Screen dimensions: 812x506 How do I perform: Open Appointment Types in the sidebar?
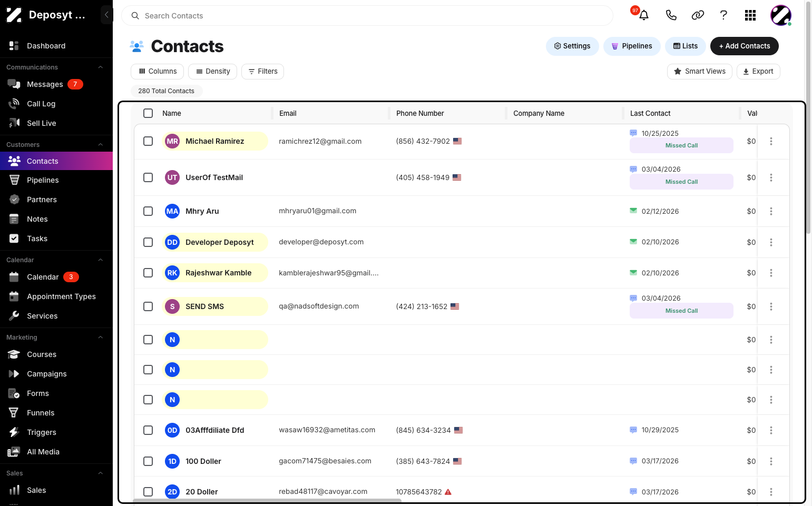[56, 296]
